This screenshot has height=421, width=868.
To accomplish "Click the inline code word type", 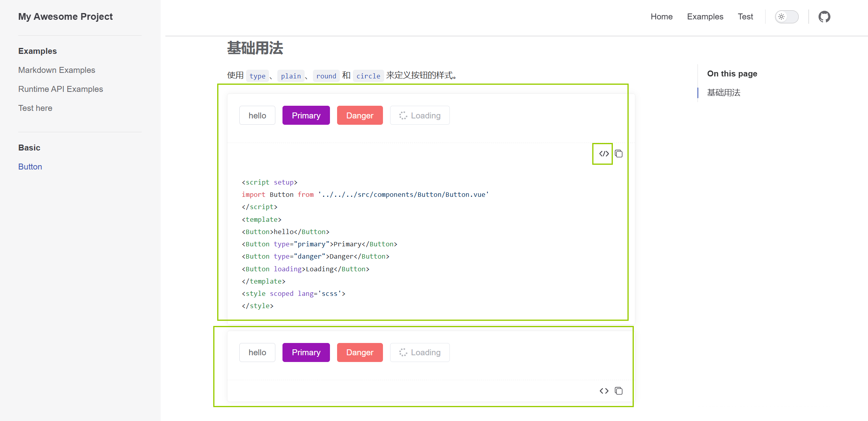I will (258, 76).
